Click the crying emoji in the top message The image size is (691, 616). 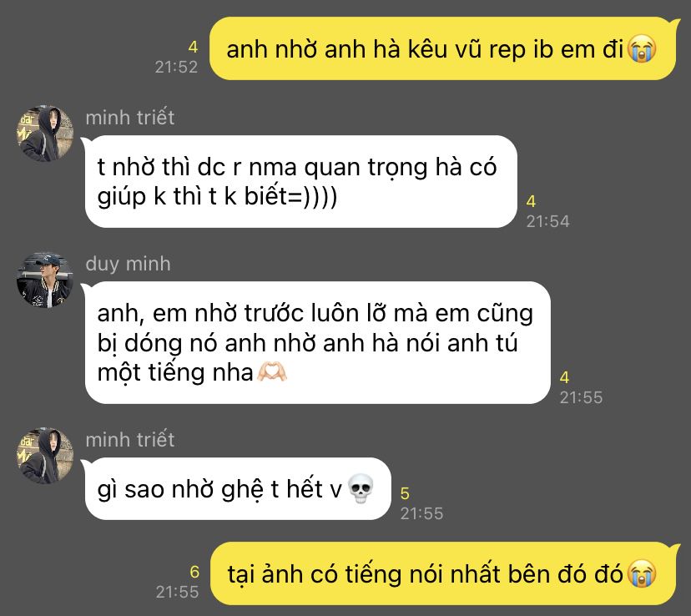pyautogui.click(x=642, y=49)
